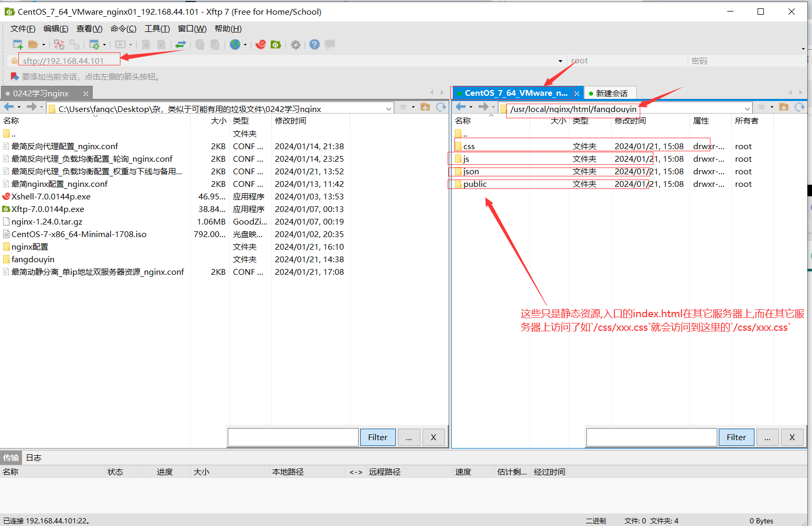Go back in the remote pane

pos(461,107)
